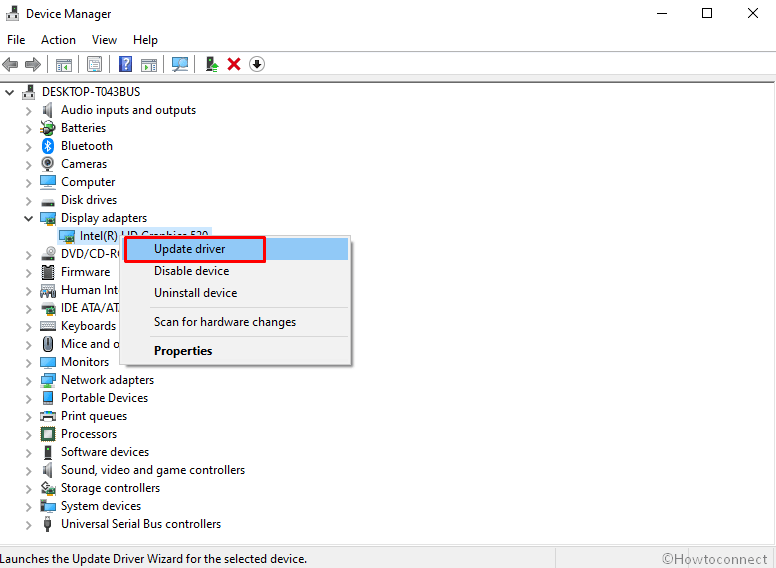Click the red X uninstall device icon
Image resolution: width=776 pixels, height=568 pixels.
[234, 64]
